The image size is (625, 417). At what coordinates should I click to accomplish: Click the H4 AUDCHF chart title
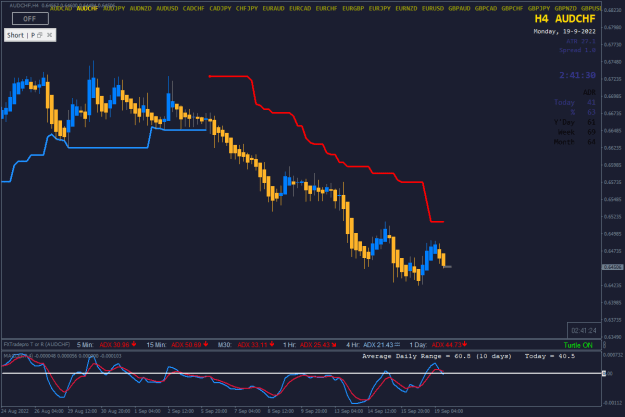pyautogui.click(x=565, y=19)
